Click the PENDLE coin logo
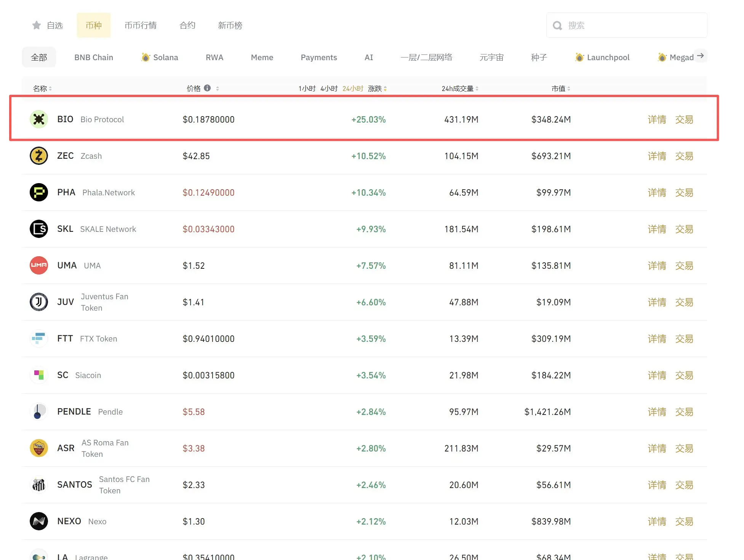This screenshot has height=560, width=744. point(39,412)
